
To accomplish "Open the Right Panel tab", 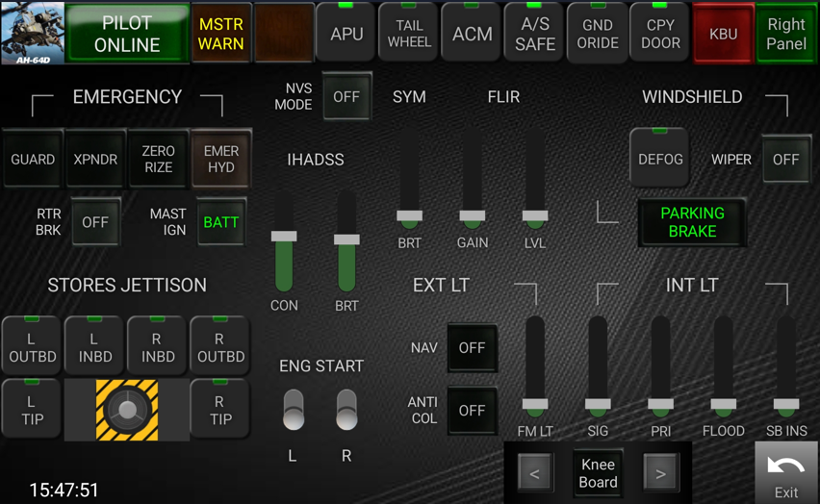I will (x=786, y=34).
